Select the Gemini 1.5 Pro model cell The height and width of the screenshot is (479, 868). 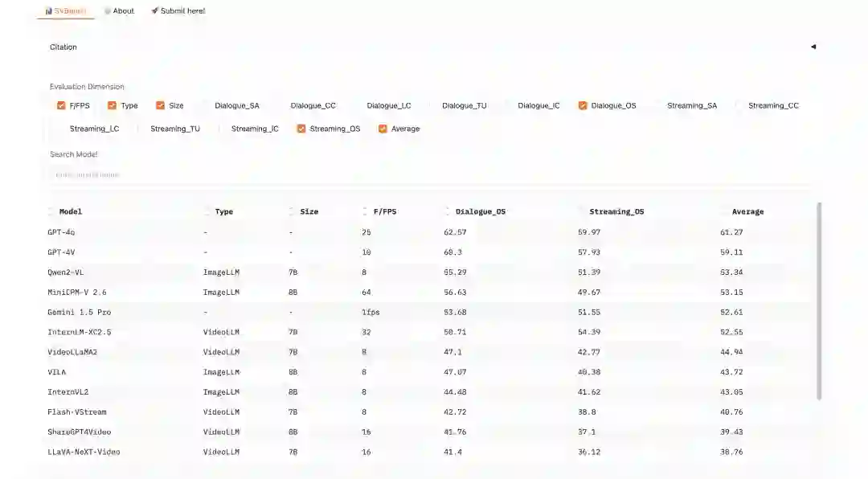(79, 312)
